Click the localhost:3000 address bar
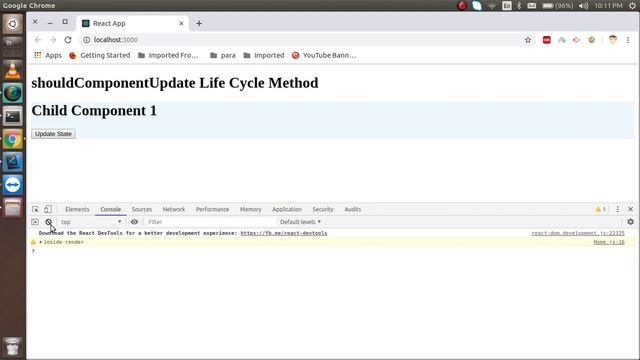This screenshot has height=360, width=640. click(302, 40)
